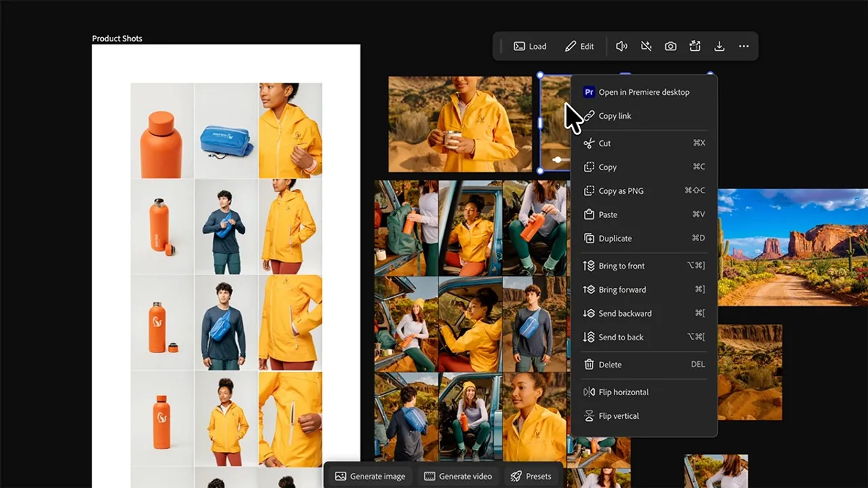
Task: Open the three-dot more options menu
Action: (743, 46)
